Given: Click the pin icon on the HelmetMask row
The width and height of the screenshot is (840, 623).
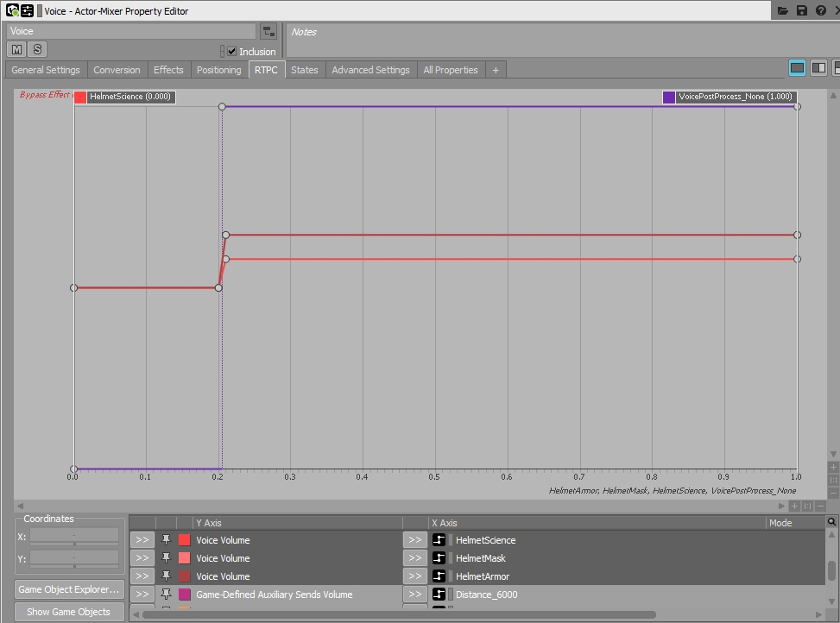Looking at the screenshot, I should click(166, 557).
